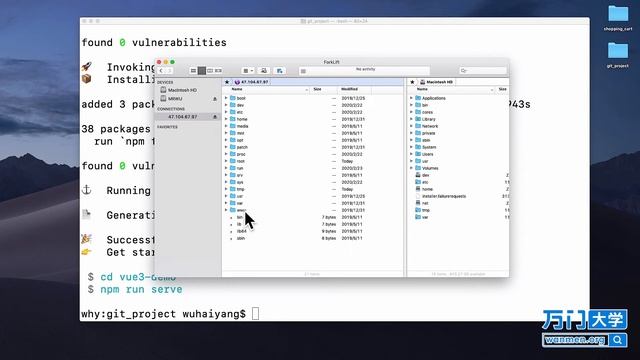Image resolution: width=640 pixels, height=360 pixels.
Task: Click the connect-to-server toolbar icon
Action: pyautogui.click(x=264, y=71)
